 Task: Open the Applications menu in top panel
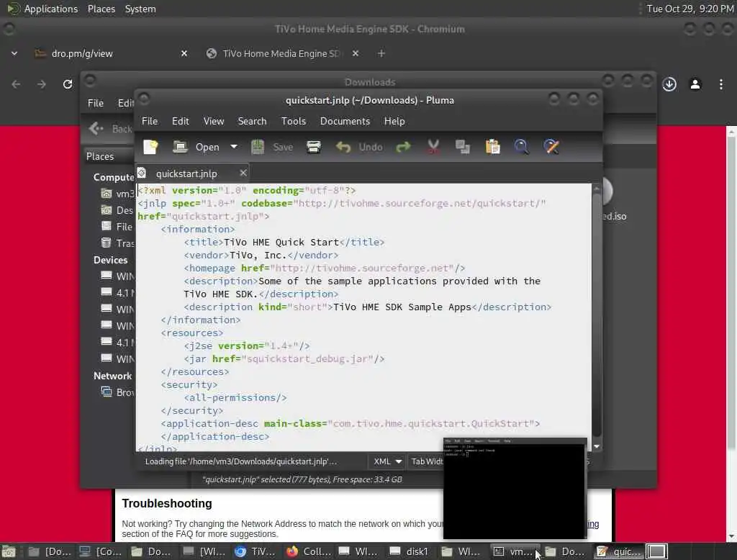[x=42, y=9]
